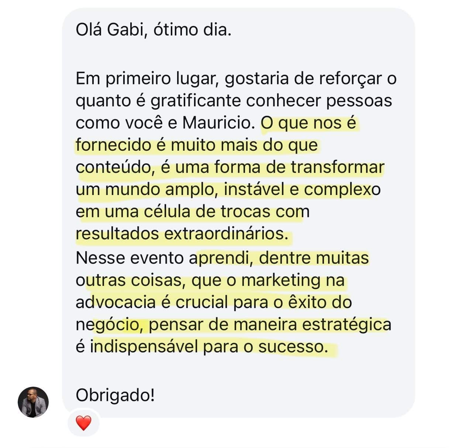Image resolution: width=476 pixels, height=448 pixels.
Task: Click the highlighted phrase 'O que nos é'
Action: click(x=308, y=123)
